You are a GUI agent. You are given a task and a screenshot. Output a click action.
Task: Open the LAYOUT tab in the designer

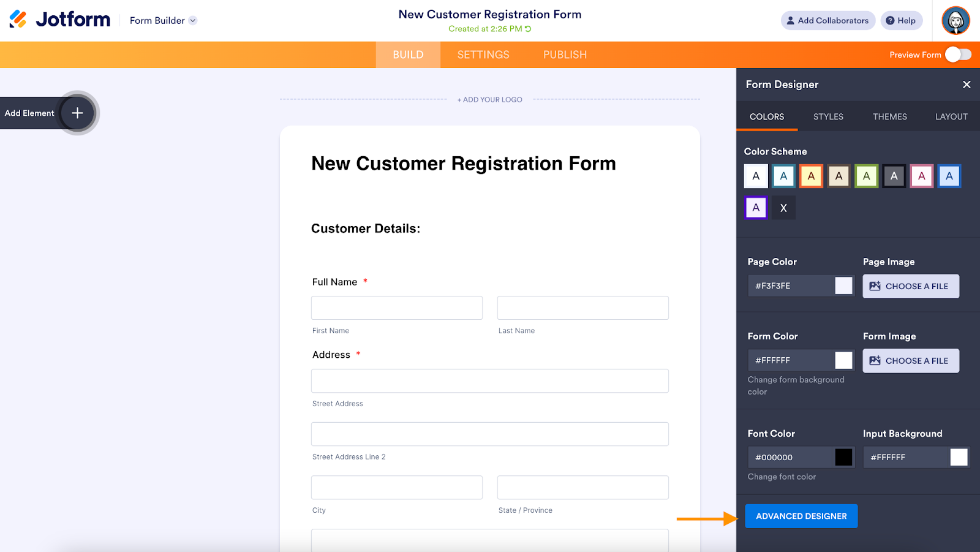pos(951,116)
